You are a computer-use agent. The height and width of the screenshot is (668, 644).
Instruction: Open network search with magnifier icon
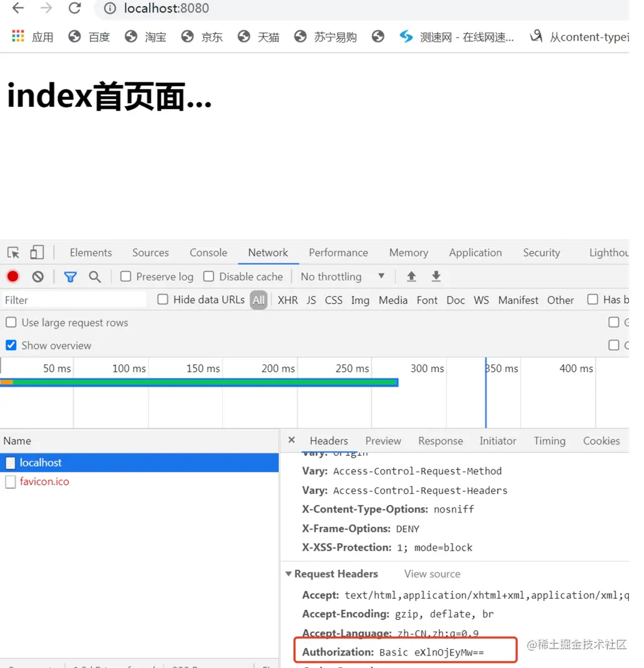[95, 277]
